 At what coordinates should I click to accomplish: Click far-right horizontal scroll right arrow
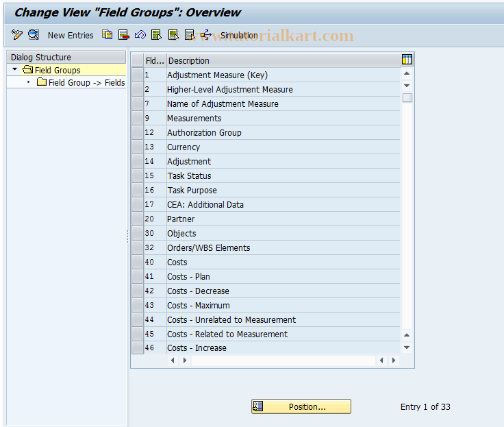(x=394, y=361)
